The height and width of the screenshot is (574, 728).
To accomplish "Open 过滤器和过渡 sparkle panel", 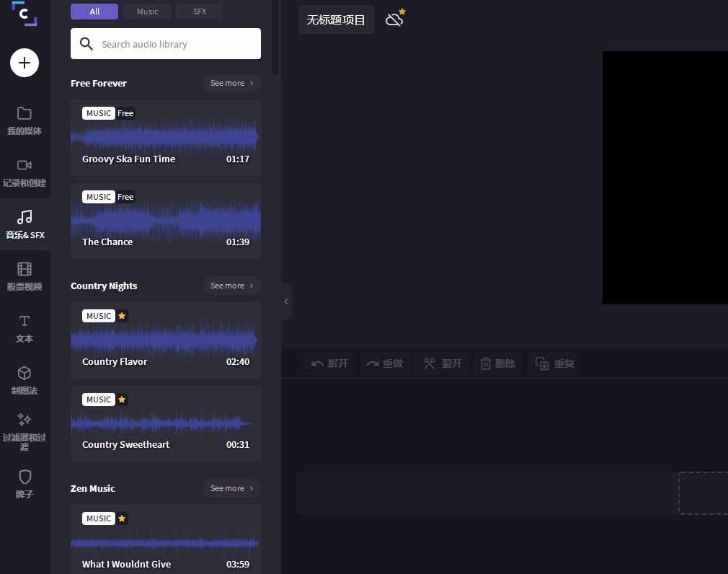I will (x=25, y=430).
